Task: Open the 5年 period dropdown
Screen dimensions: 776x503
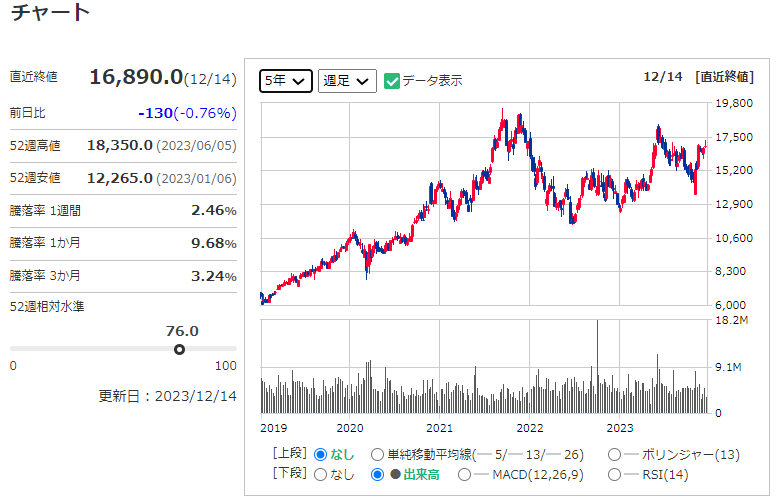Action: pos(286,81)
